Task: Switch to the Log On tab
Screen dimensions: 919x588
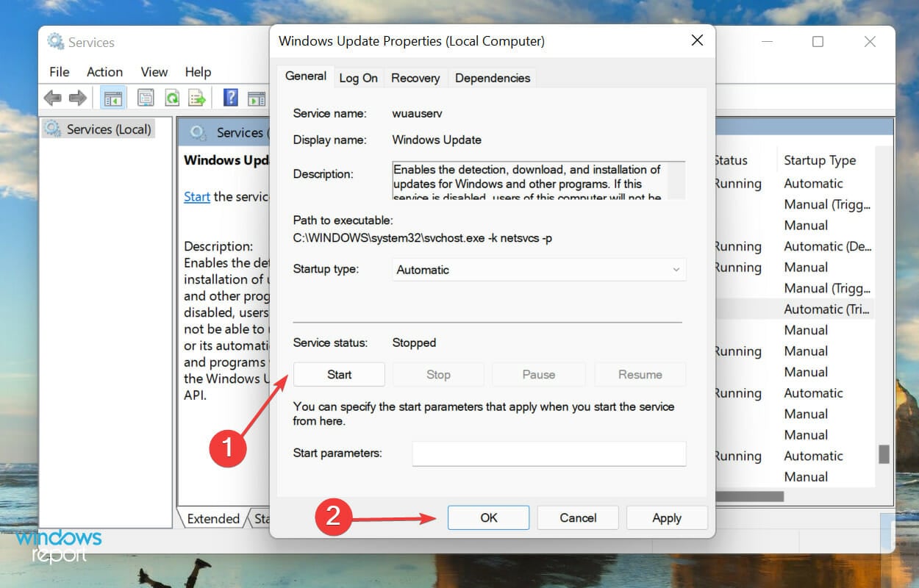Action: [x=359, y=78]
